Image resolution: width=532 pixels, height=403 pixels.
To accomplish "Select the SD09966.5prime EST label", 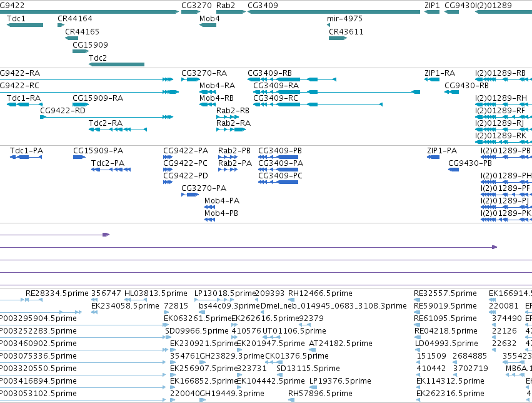I will point(197,331).
